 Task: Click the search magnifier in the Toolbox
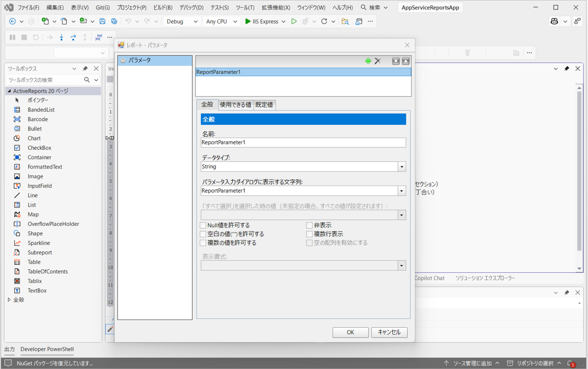(x=87, y=80)
